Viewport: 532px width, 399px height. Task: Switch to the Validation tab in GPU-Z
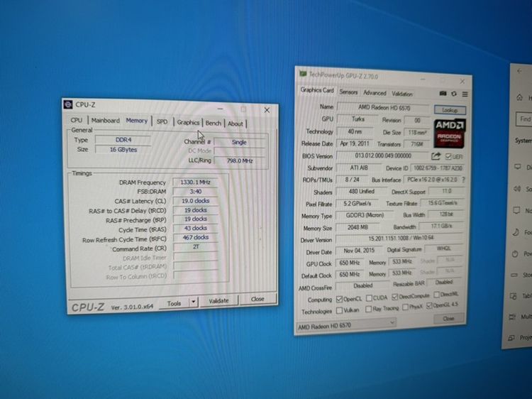click(402, 94)
